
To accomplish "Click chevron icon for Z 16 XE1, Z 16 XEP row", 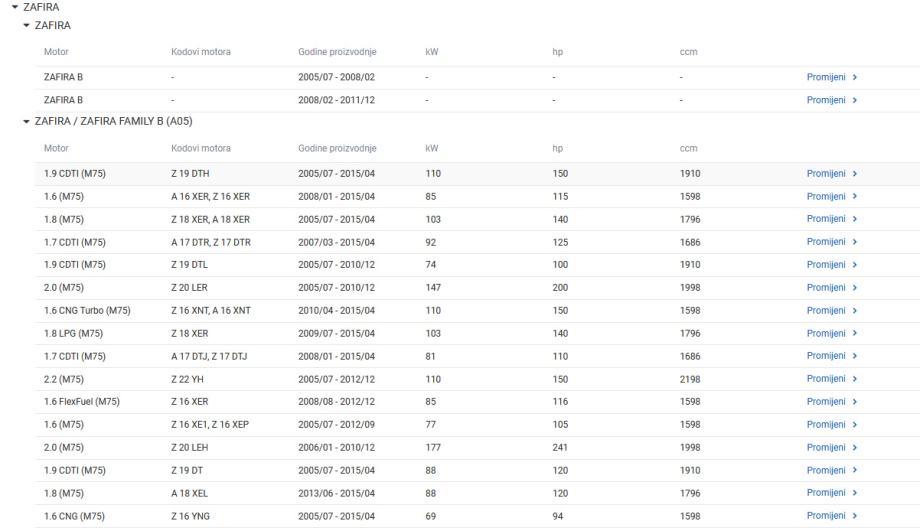I will pos(855,424).
